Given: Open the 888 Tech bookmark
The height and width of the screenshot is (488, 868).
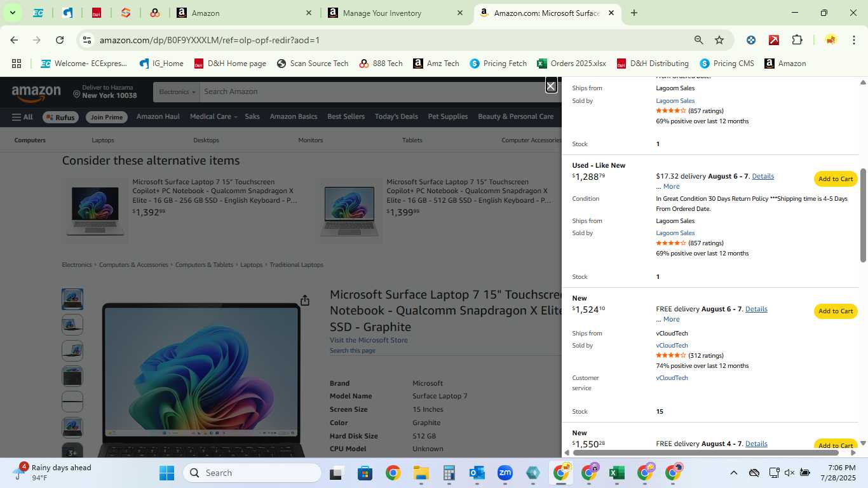Looking at the screenshot, I should coord(381,64).
